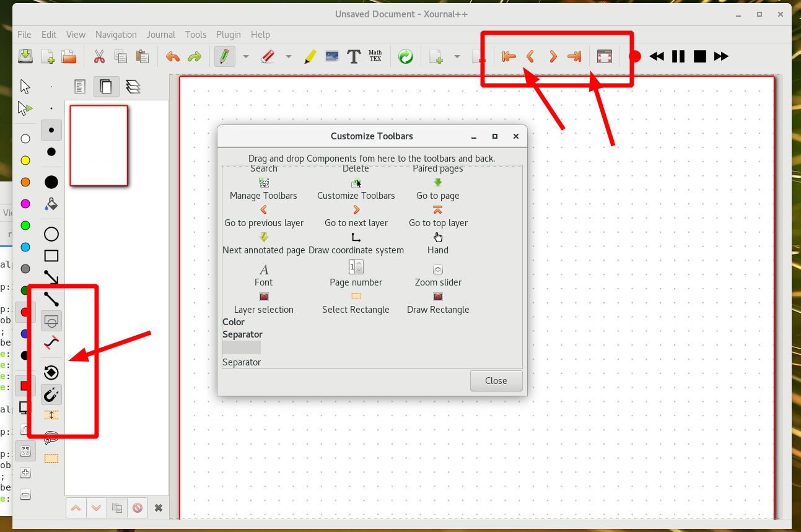Redo using the green arrow

point(195,57)
